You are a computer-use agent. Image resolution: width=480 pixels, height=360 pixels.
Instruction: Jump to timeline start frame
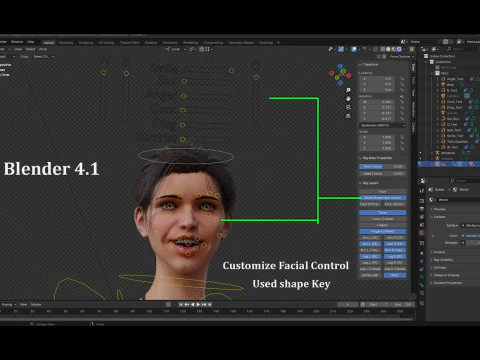coord(181,304)
